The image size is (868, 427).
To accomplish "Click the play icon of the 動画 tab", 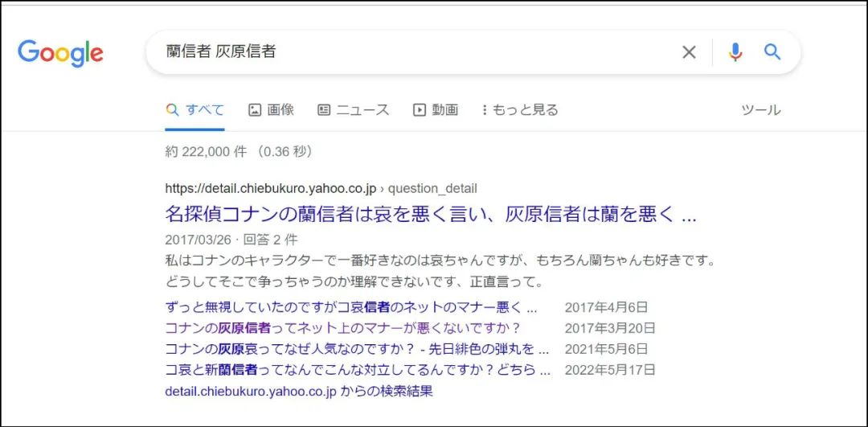I will point(419,109).
